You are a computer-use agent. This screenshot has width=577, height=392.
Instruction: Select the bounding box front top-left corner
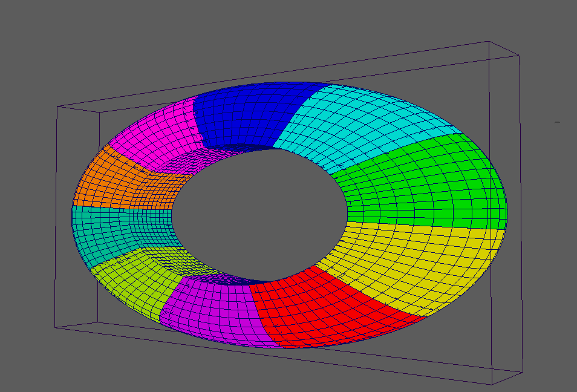pos(57,107)
